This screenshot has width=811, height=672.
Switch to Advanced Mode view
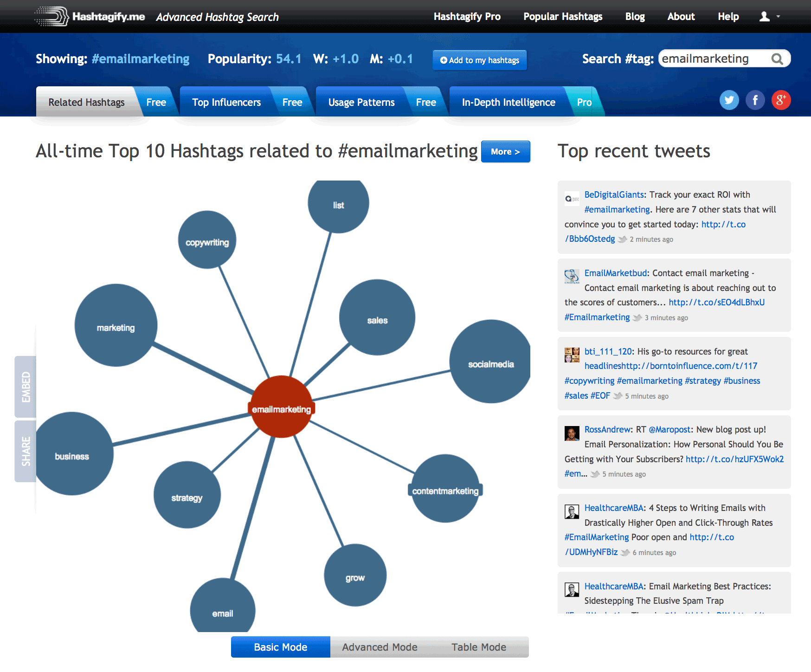coord(380,647)
